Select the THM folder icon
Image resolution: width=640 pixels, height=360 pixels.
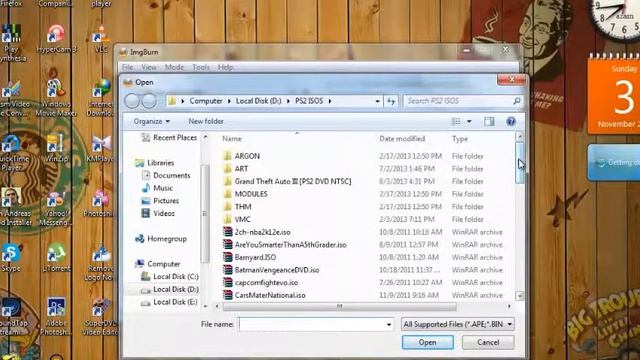pyautogui.click(x=227, y=207)
